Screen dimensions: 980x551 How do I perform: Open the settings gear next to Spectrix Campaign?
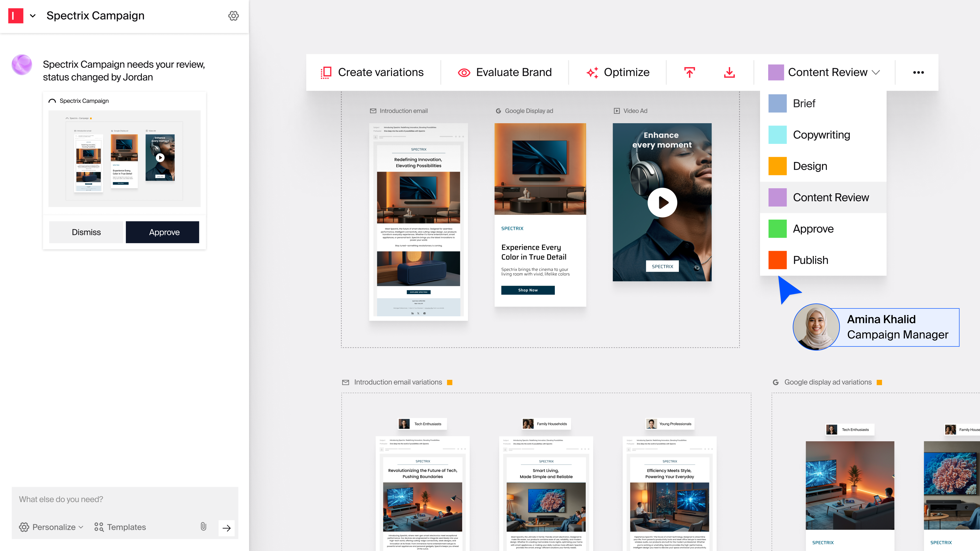coord(233,16)
